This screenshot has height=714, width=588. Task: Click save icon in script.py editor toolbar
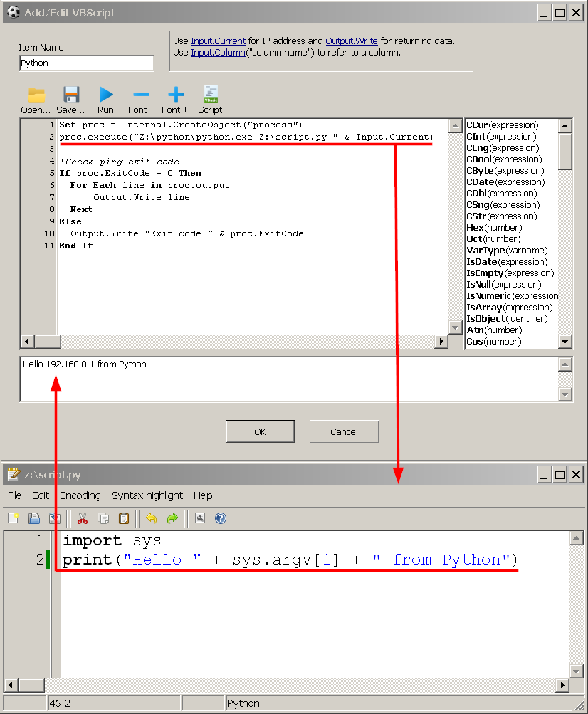(x=55, y=518)
